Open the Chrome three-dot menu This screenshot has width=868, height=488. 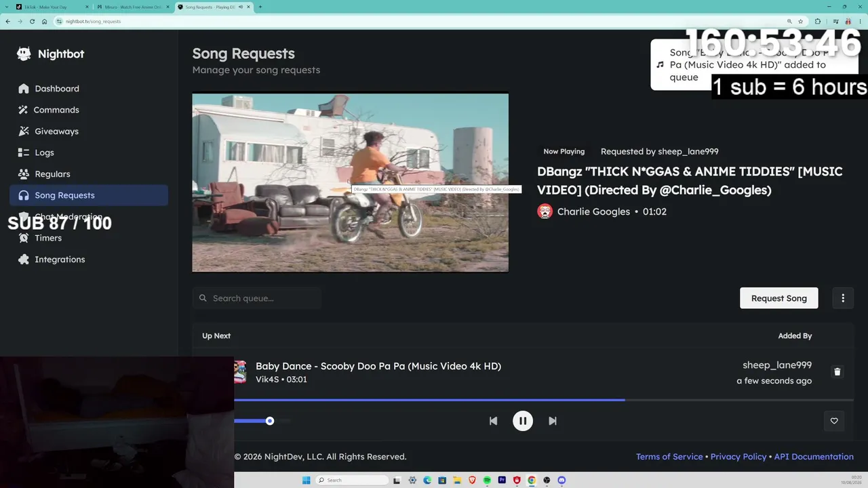860,22
